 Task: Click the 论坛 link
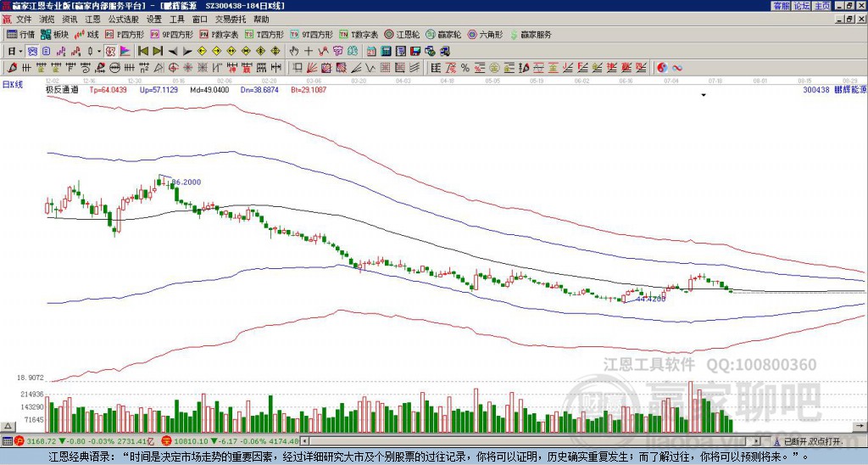point(802,6)
